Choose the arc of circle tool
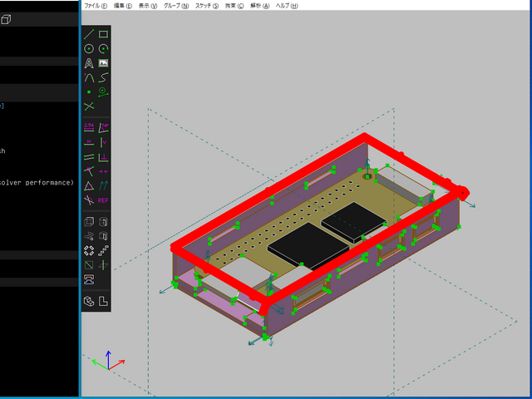 (x=103, y=49)
